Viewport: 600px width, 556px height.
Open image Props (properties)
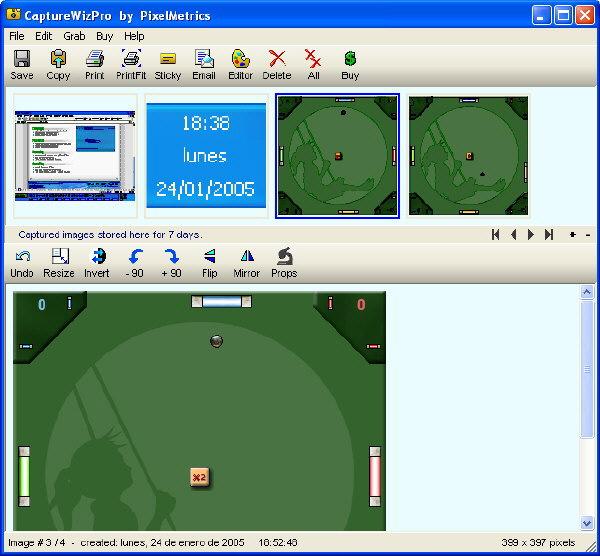click(x=284, y=263)
